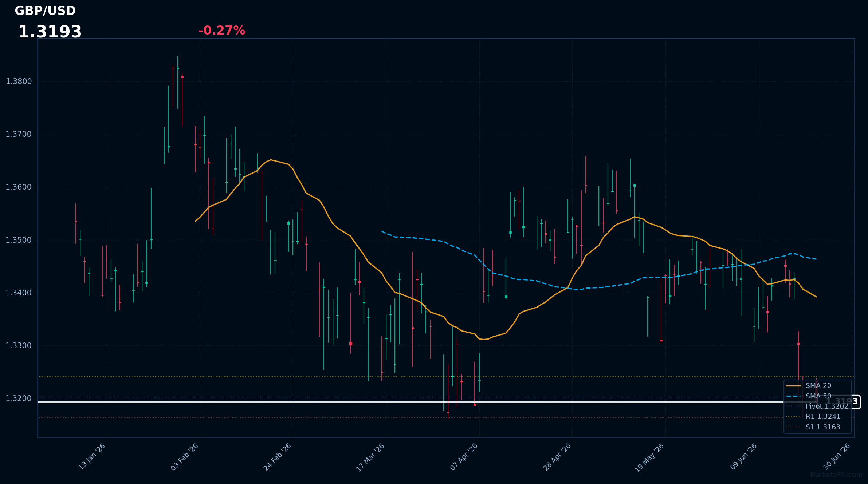
Task: Click the 13 Jan '26 date label
Action: tap(92, 457)
